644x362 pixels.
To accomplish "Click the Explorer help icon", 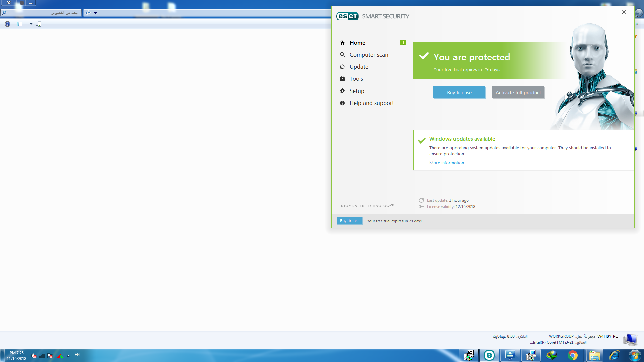I will (8, 24).
